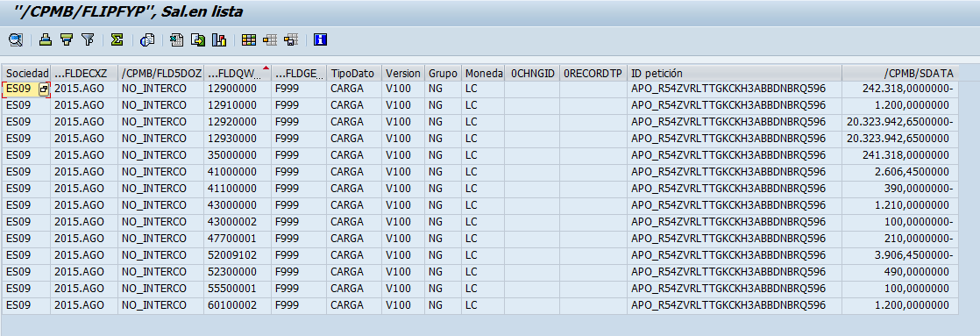Select cell with account 47700001
The image size is (980, 336).
(x=238, y=239)
